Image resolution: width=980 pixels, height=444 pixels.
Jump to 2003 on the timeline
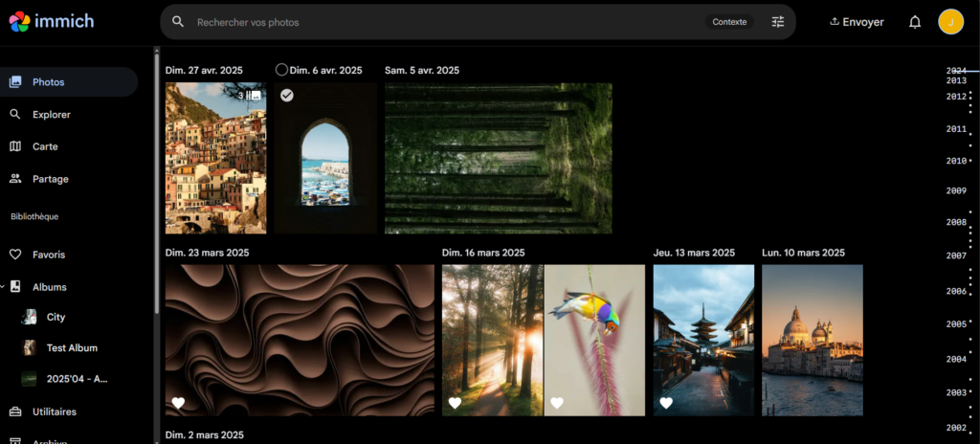click(956, 392)
